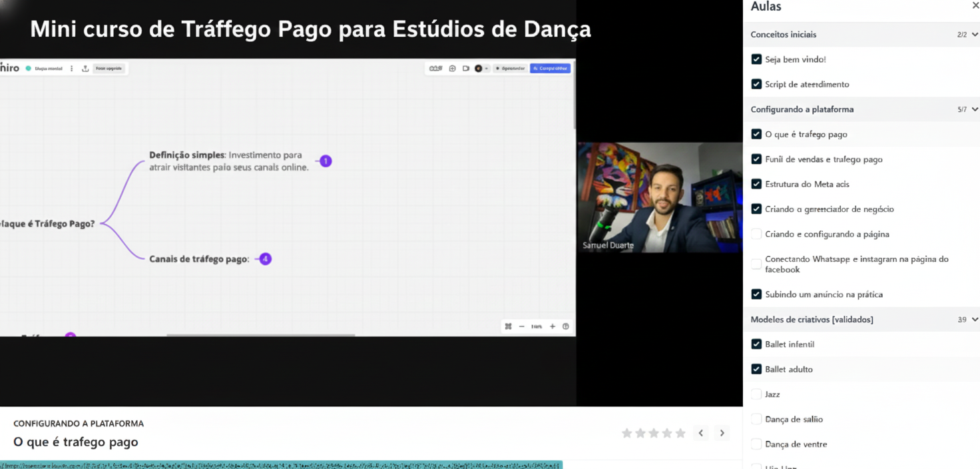Click the zoom in plus icon on whiteboard
The width and height of the screenshot is (980, 469).
[x=553, y=326]
